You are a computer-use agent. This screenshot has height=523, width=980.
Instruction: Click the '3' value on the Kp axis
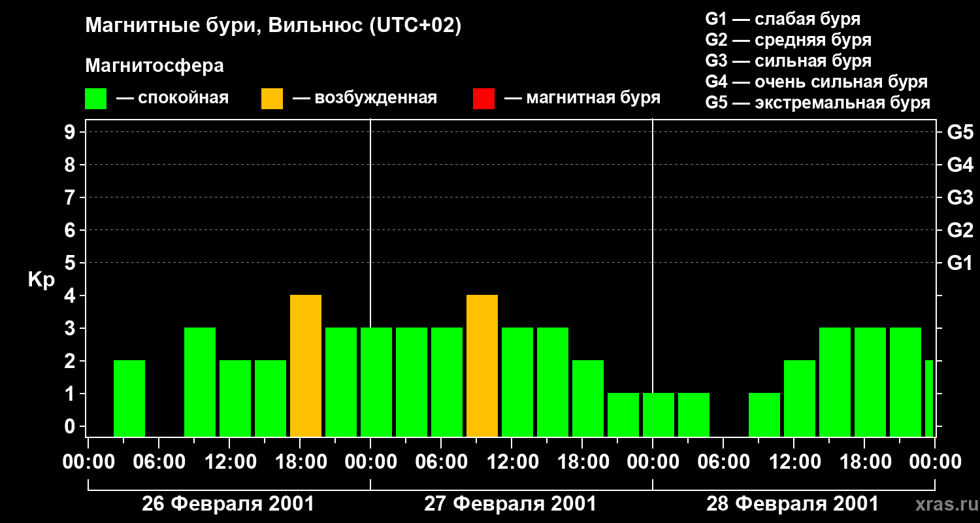[x=71, y=328]
